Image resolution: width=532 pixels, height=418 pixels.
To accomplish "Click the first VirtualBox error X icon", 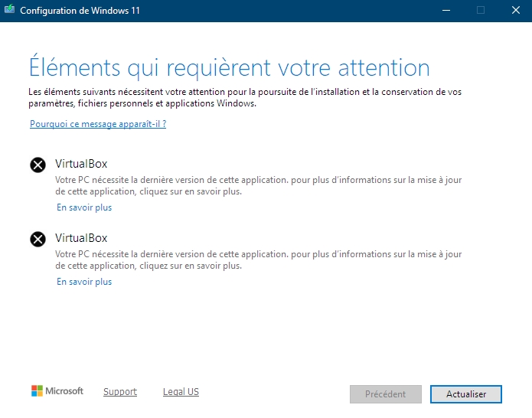I will 38,165.
